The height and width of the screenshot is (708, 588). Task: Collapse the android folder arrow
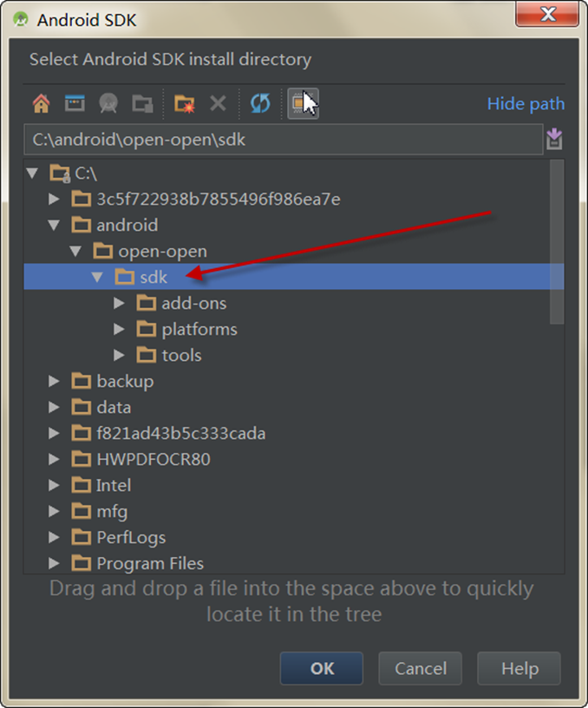[54, 225]
